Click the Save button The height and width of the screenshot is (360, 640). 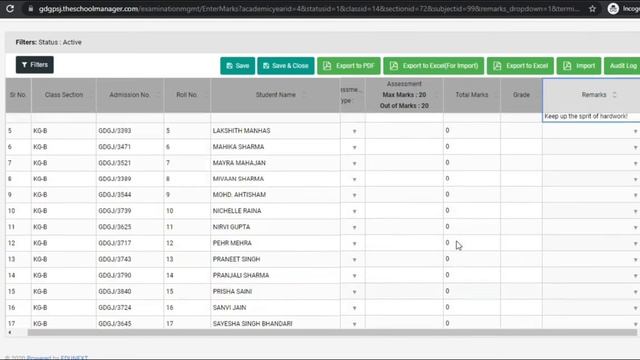pos(238,66)
